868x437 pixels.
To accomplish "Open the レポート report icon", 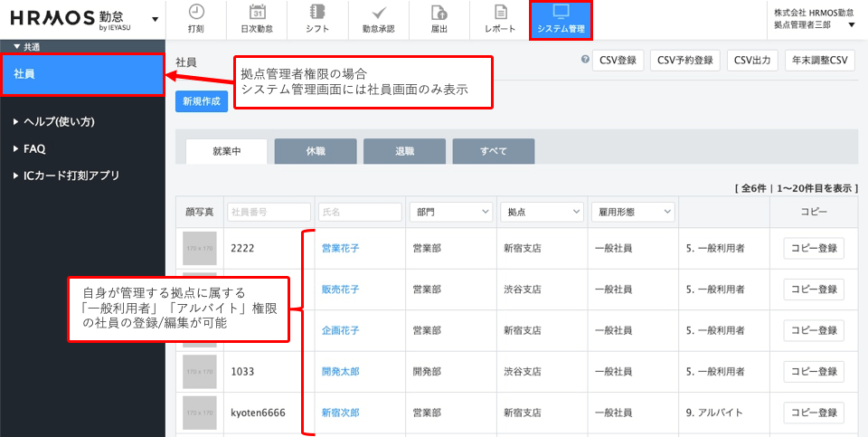I will tap(500, 13).
